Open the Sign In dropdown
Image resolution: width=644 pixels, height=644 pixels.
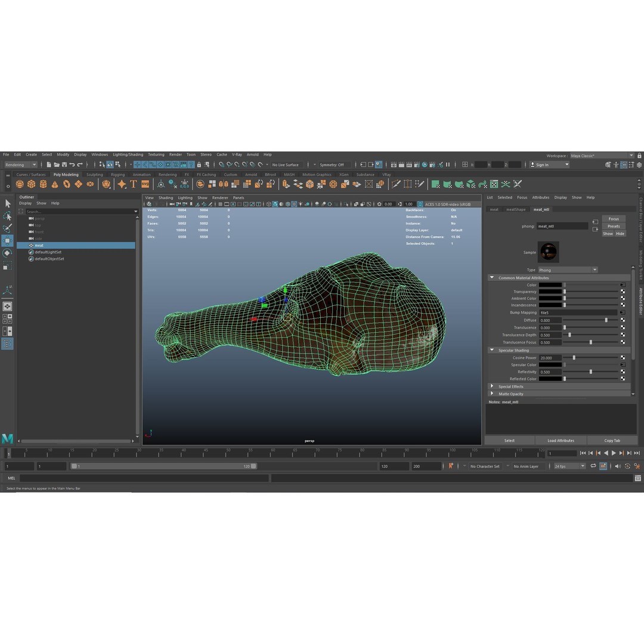[x=549, y=165]
